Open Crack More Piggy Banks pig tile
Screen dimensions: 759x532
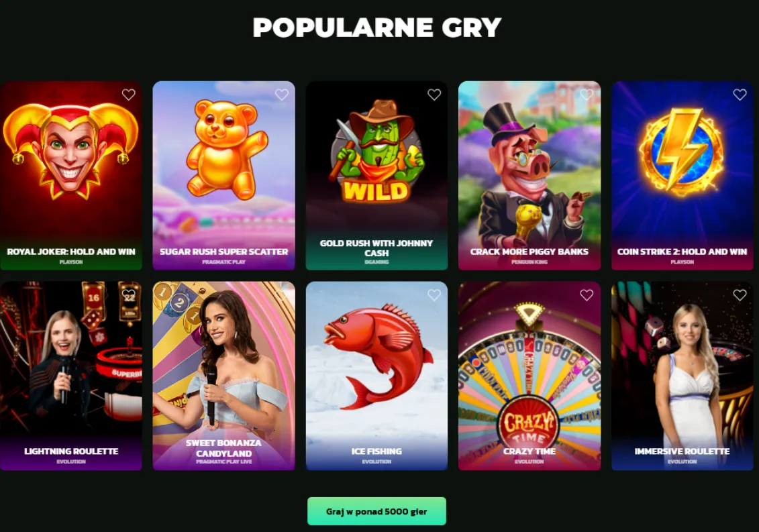pos(529,175)
